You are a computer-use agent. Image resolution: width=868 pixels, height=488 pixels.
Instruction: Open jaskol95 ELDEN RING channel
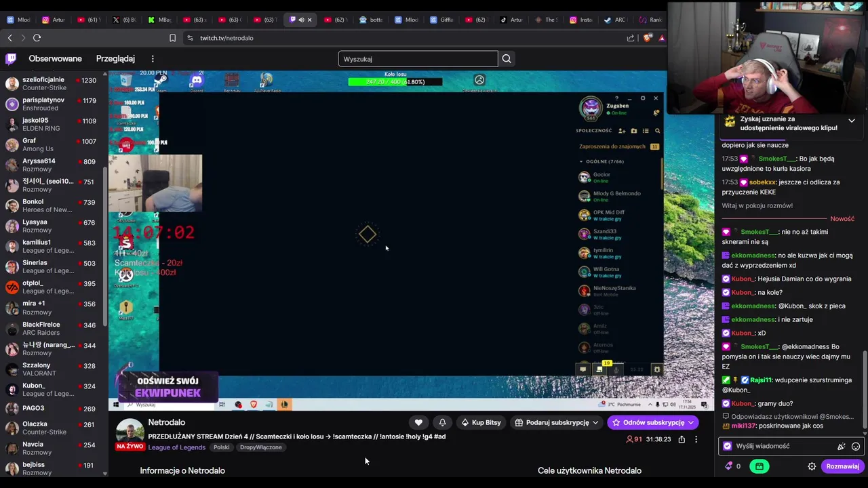[53, 124]
